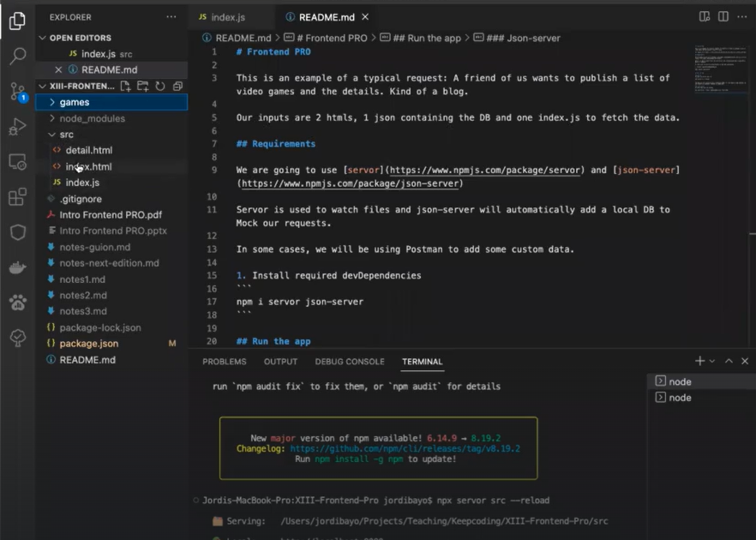Screen dimensions: 756x540
Task: Open README.md in the file tree
Action: click(x=111, y=360)
